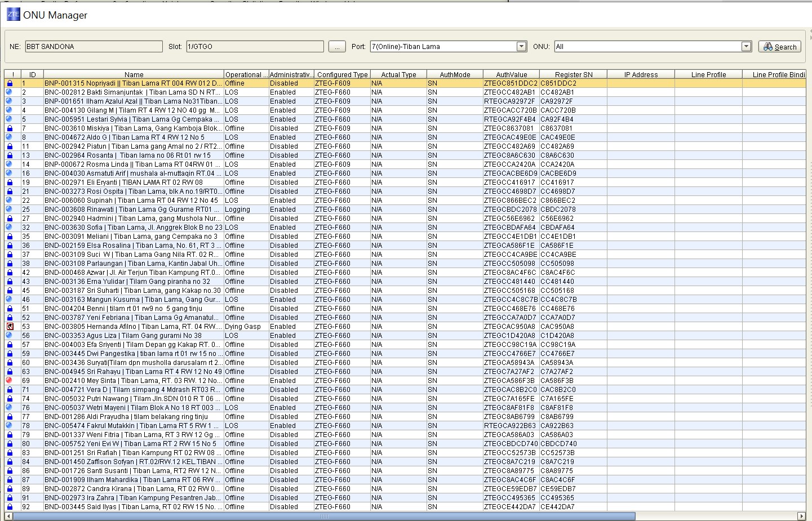Screen dimensions: 812x521
Task: Click the NE field BBT SANDONA
Action: 94,46
